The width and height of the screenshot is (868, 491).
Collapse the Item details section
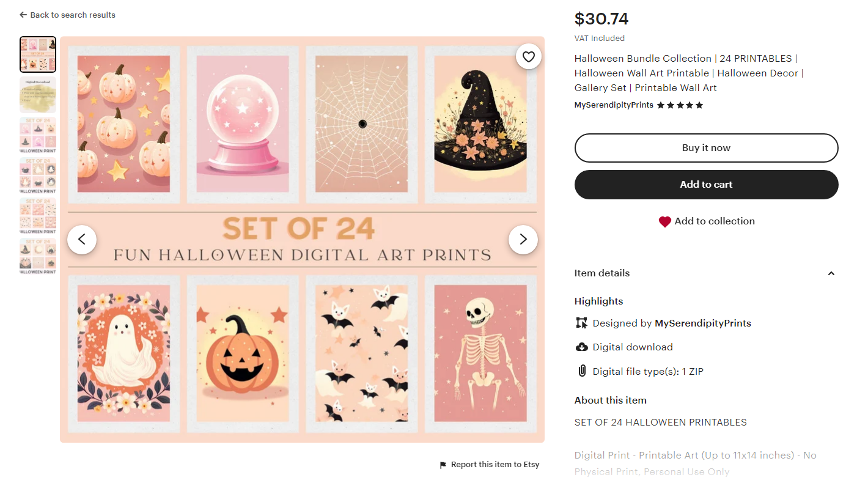[x=831, y=273]
